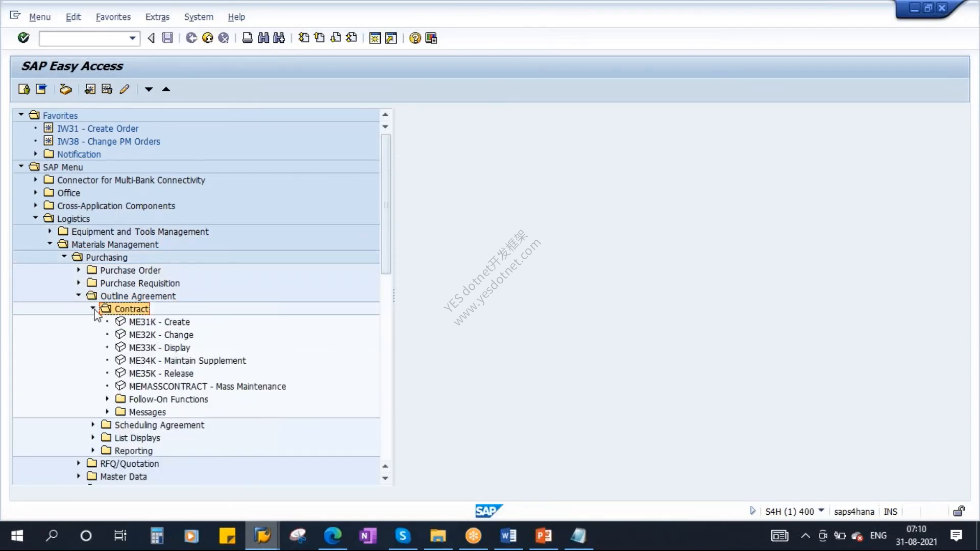Click the Customize Local Layout icon
Viewport: 980px width, 551px height.
(x=431, y=38)
